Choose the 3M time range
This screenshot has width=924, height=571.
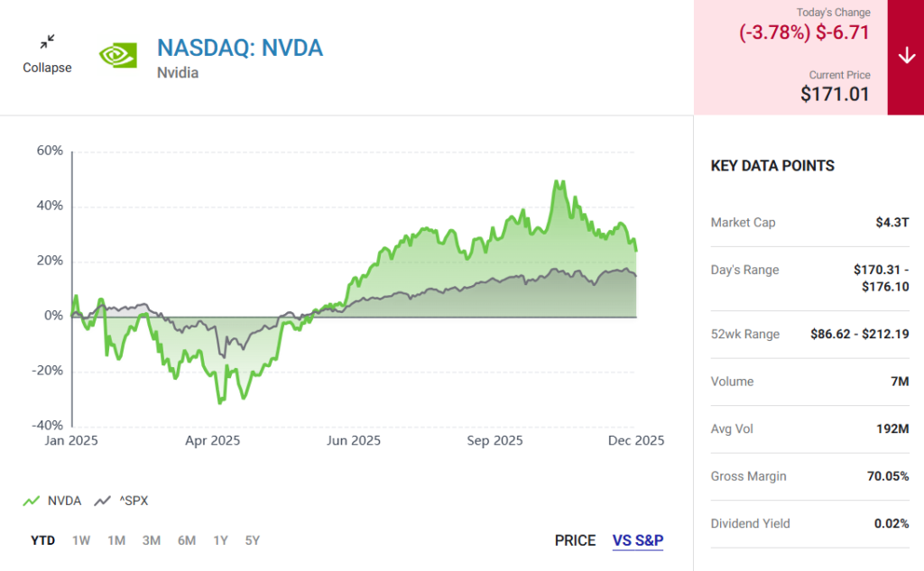151,540
